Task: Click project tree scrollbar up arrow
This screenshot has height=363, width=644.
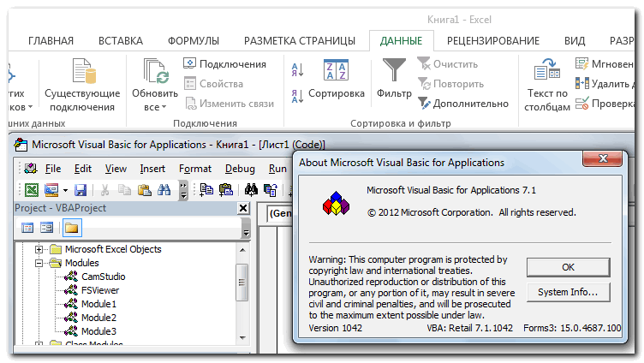Action: coord(242,250)
